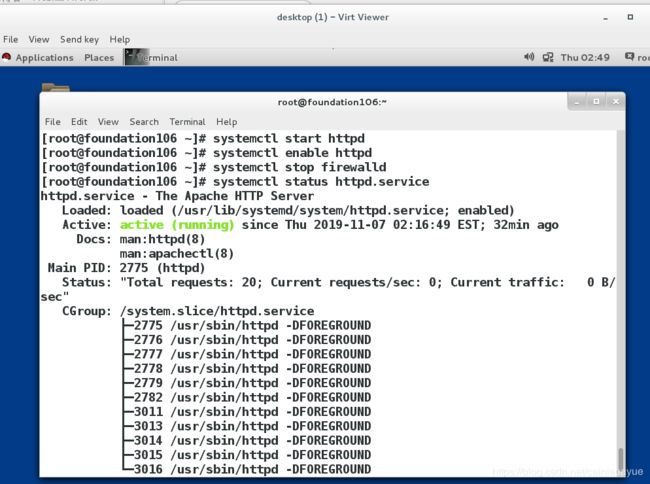Open the terminal View menu
This screenshot has height=484, width=650.
coord(108,122)
